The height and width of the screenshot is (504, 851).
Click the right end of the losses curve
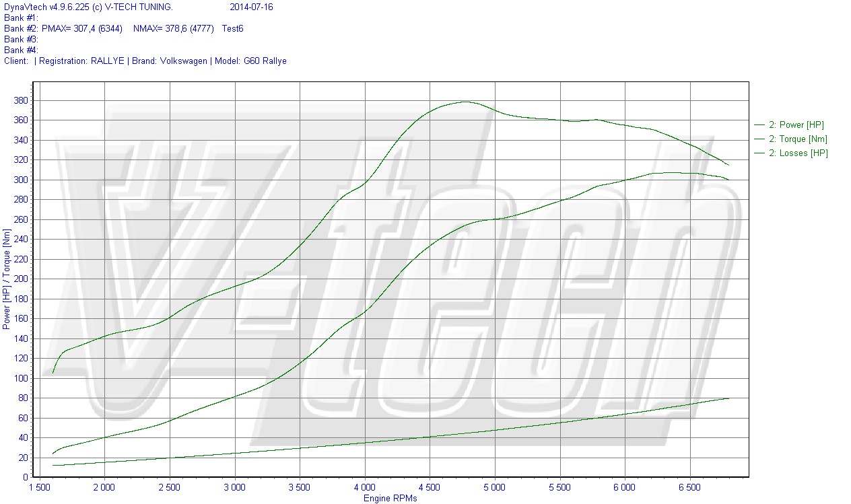tap(728, 398)
